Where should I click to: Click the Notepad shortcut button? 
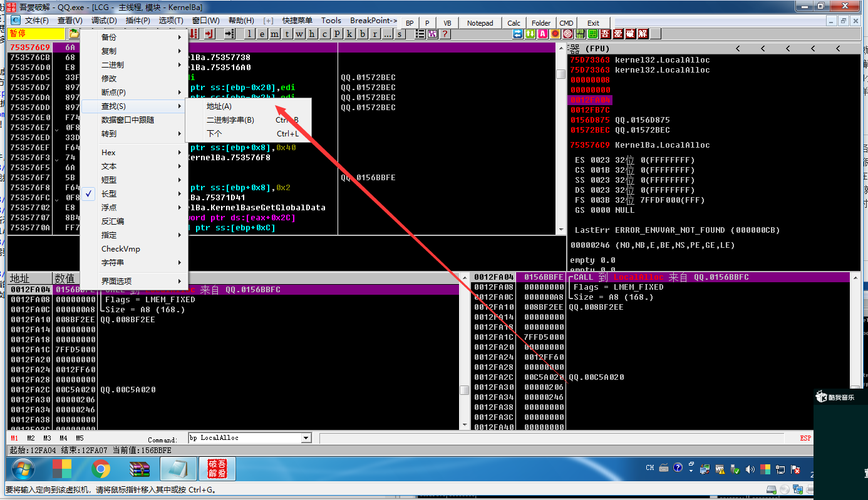(x=480, y=23)
